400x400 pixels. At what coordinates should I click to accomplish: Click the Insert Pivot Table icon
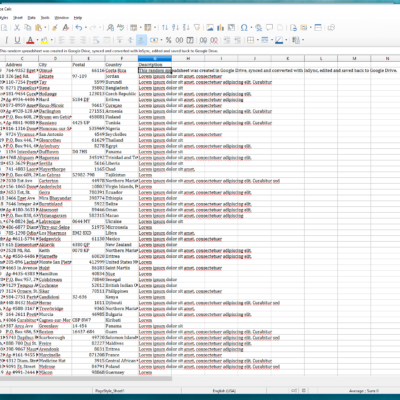click(x=231, y=28)
